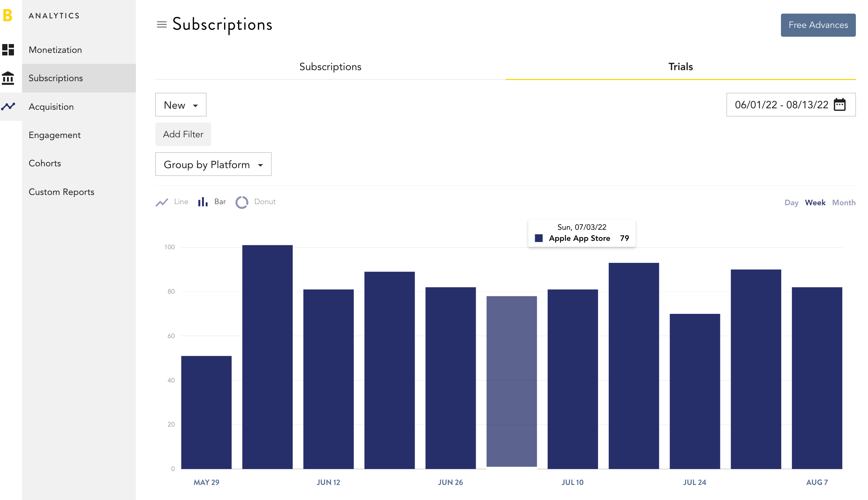The width and height of the screenshot is (868, 500).
Task: Open the date range 06/01/22 - 08/13/22 picker
Action: click(x=791, y=105)
